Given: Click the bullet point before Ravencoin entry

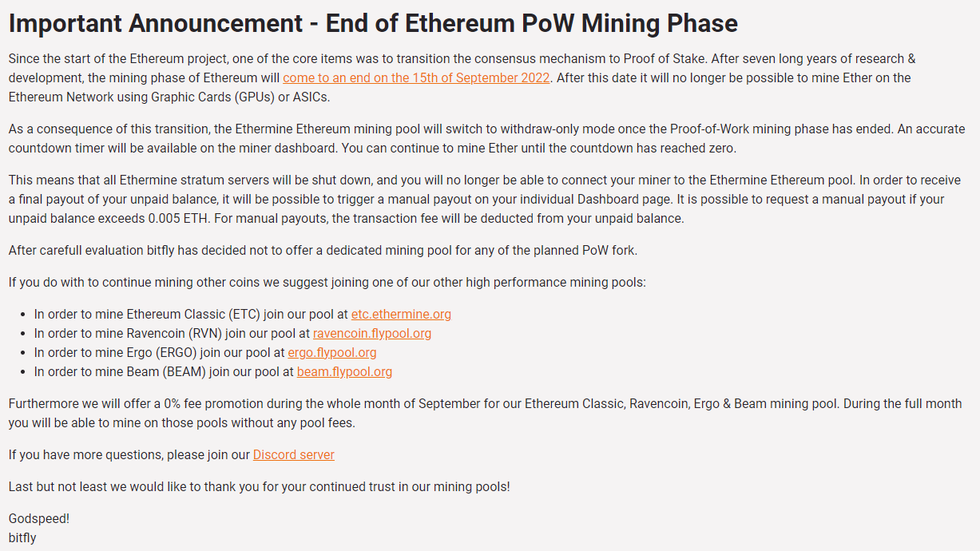Looking at the screenshot, I should click(25, 335).
